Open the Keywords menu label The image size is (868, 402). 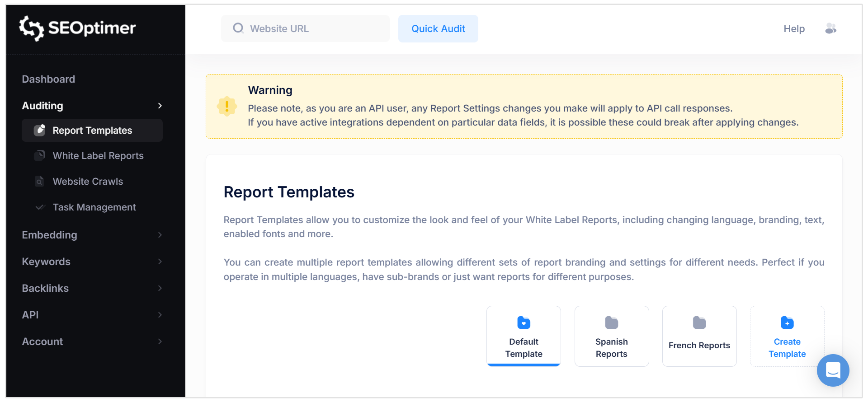click(x=46, y=262)
